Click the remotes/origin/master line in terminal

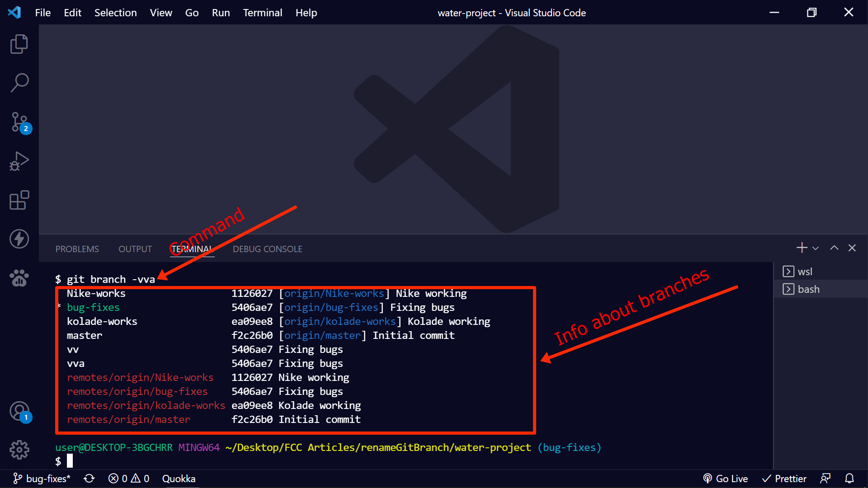click(x=128, y=420)
